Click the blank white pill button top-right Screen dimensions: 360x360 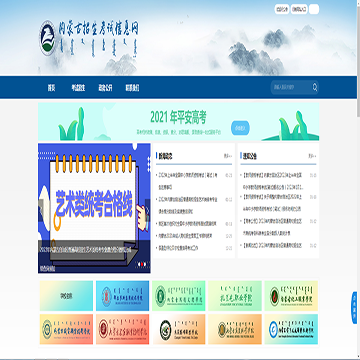point(314,9)
